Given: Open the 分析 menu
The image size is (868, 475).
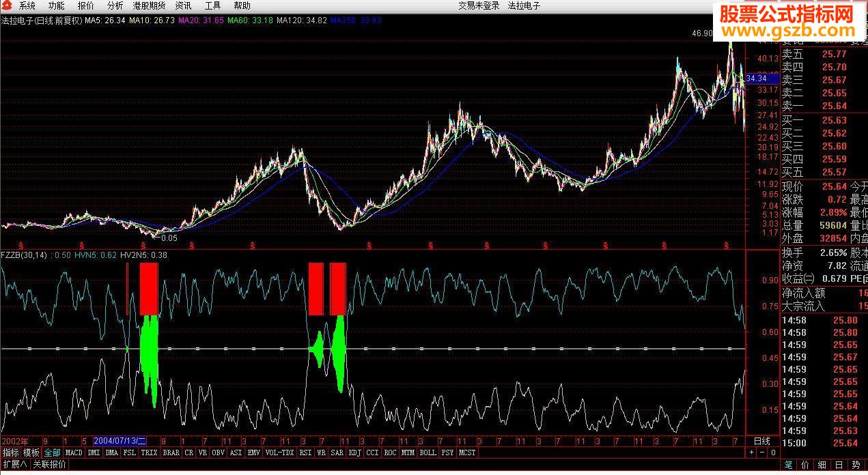Looking at the screenshot, I should coord(115,6).
